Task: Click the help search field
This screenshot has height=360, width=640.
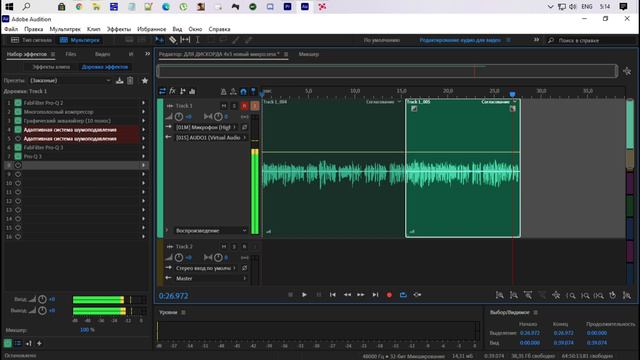Action: tap(591, 40)
